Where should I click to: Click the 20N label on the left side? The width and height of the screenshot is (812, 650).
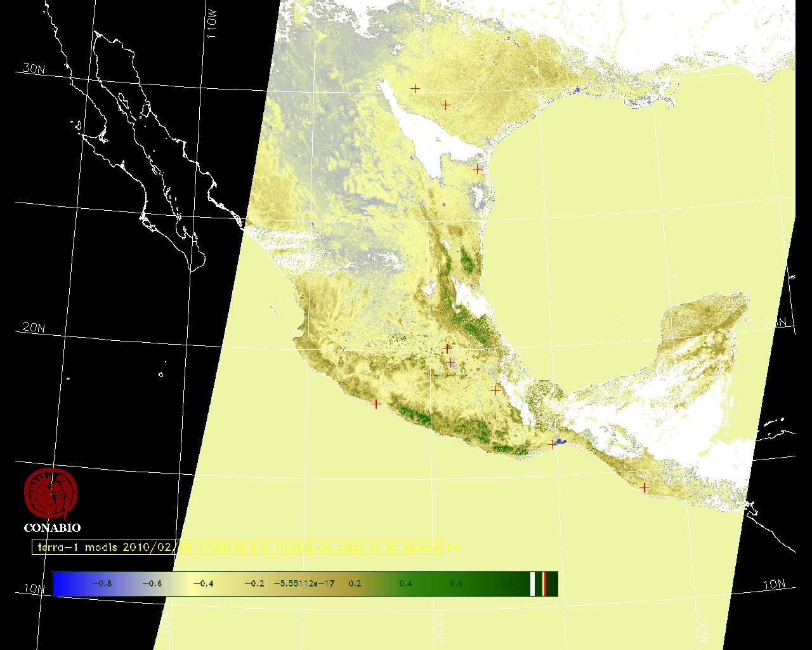34,328
